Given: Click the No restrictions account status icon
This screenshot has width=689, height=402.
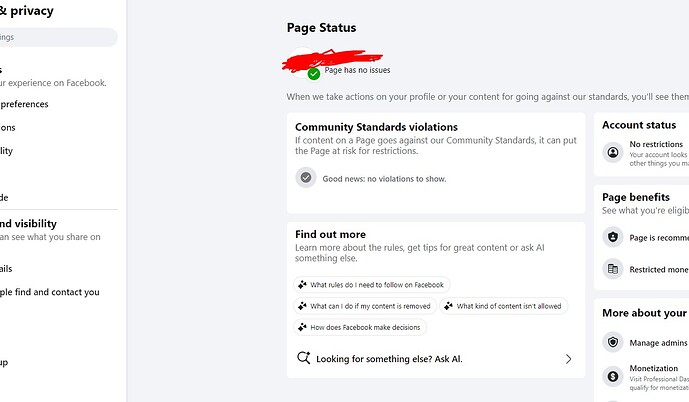Looking at the screenshot, I should coord(613,152).
